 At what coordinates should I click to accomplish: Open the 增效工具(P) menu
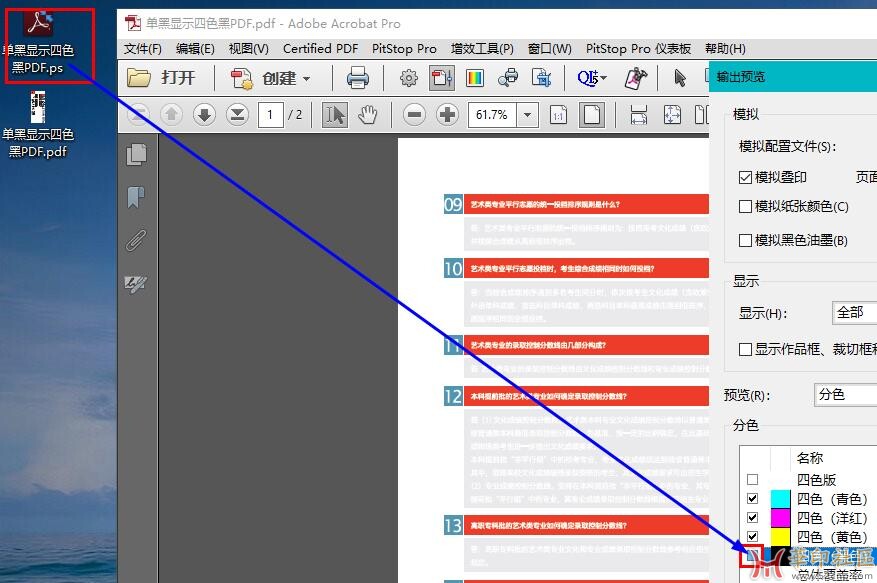483,49
